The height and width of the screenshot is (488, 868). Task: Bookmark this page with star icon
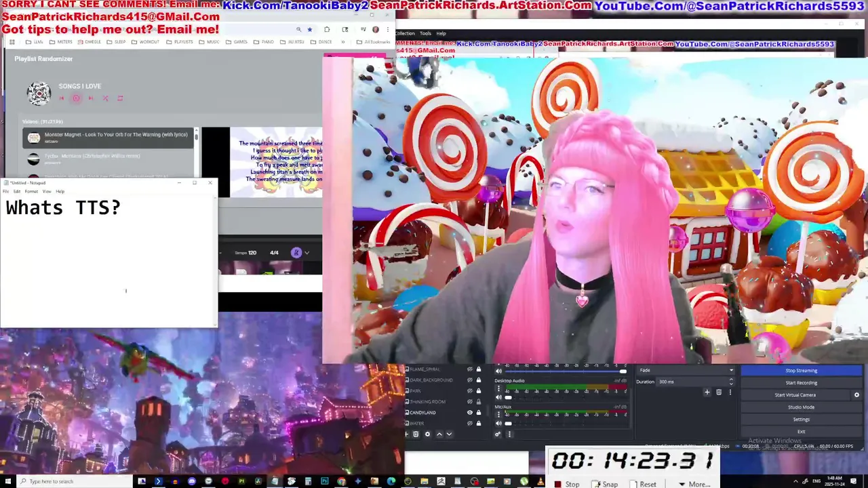point(310,30)
